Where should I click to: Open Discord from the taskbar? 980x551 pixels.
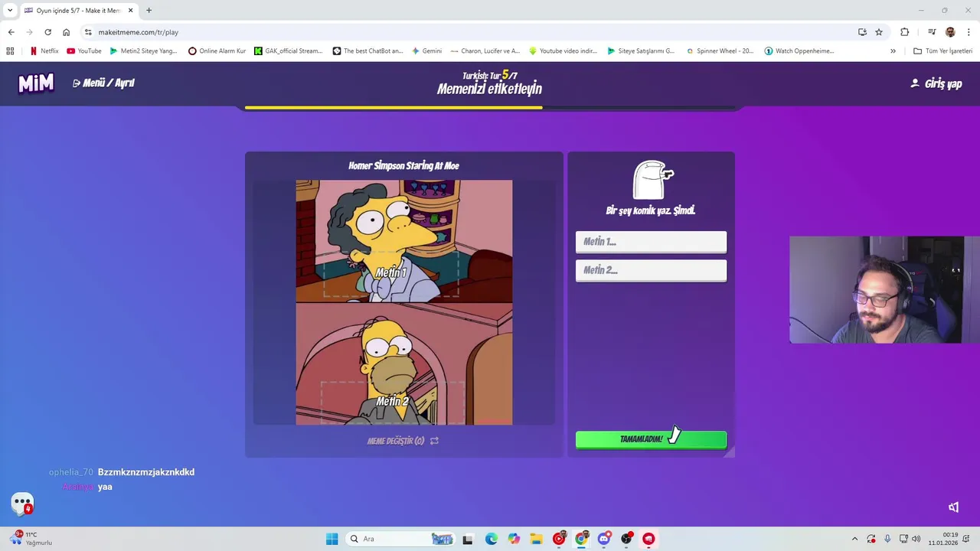tap(603, 539)
